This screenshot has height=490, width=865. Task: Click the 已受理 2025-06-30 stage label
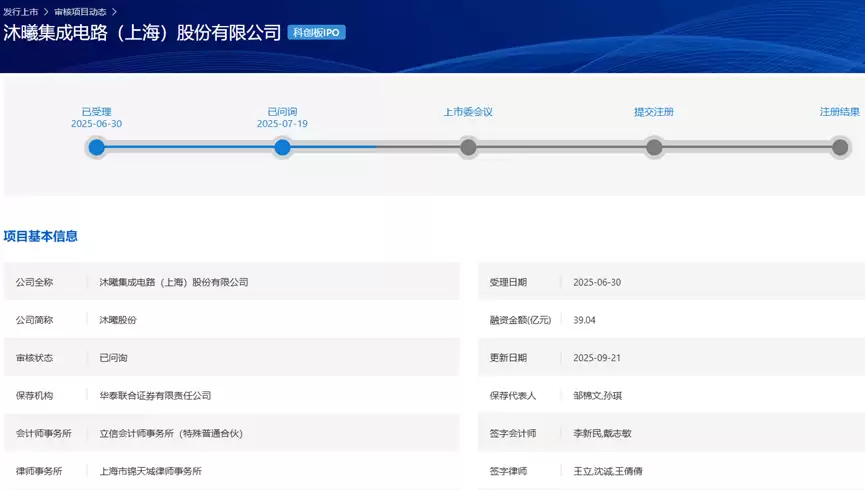coord(96,118)
